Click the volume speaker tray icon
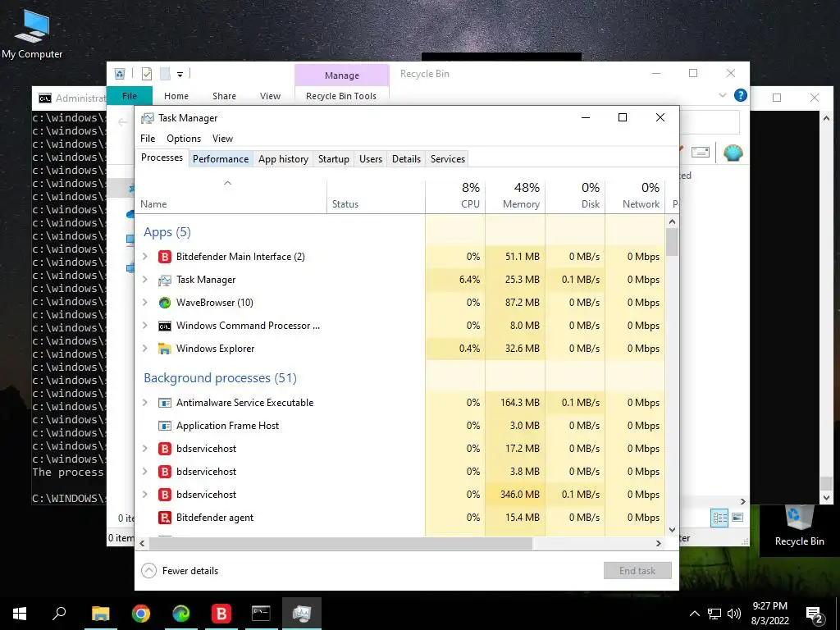This screenshot has height=630, width=840. tap(734, 614)
